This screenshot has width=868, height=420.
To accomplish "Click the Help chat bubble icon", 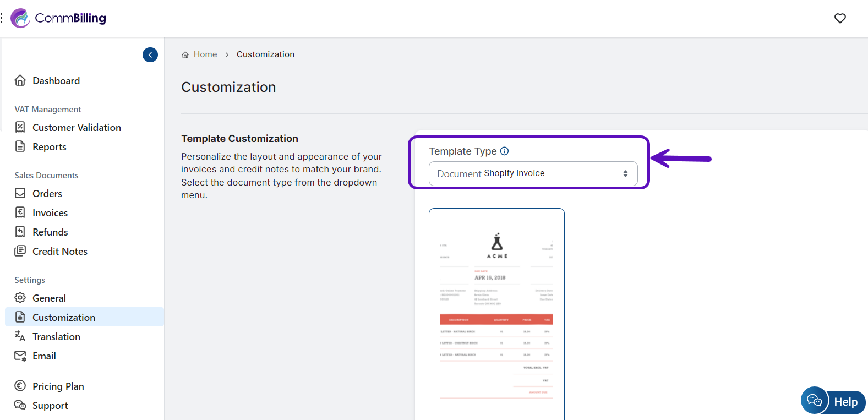I will pyautogui.click(x=815, y=400).
